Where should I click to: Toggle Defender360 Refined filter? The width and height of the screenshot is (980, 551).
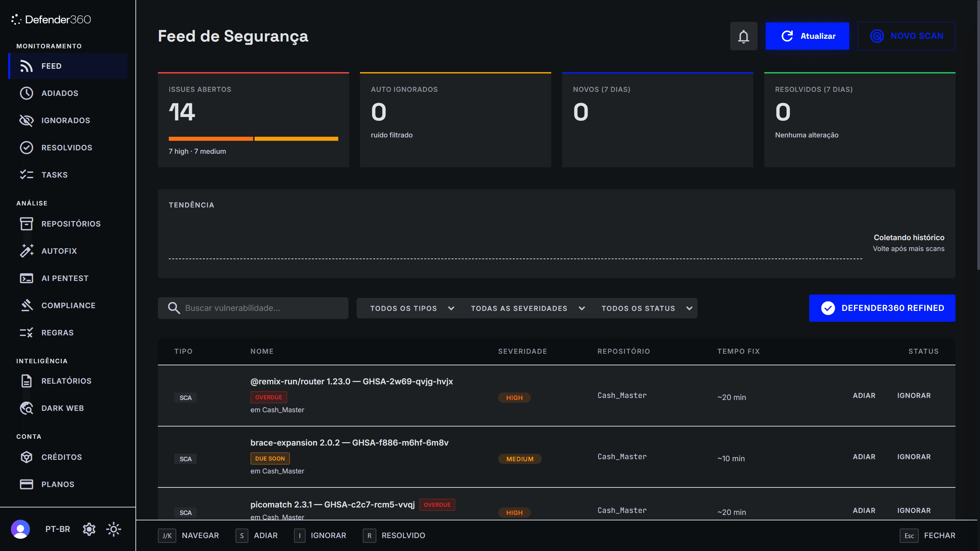coord(882,308)
